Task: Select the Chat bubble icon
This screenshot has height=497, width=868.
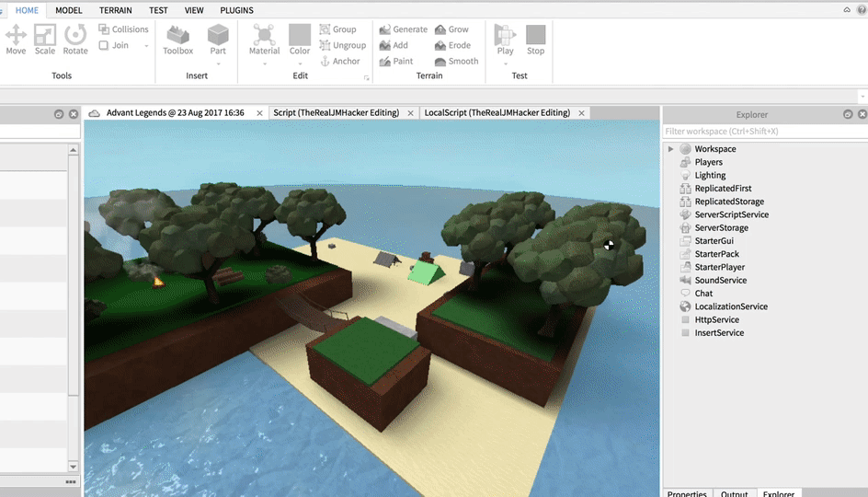Action: 685,293
